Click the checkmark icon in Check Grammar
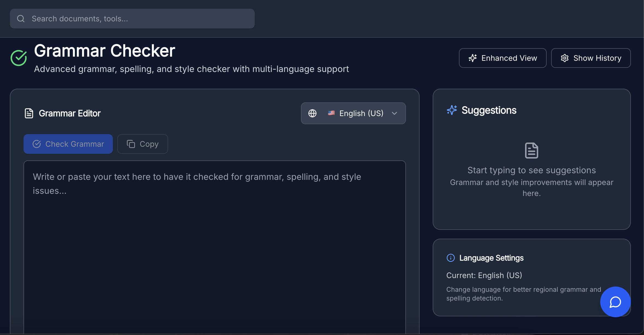The width and height of the screenshot is (644, 335). point(37,144)
